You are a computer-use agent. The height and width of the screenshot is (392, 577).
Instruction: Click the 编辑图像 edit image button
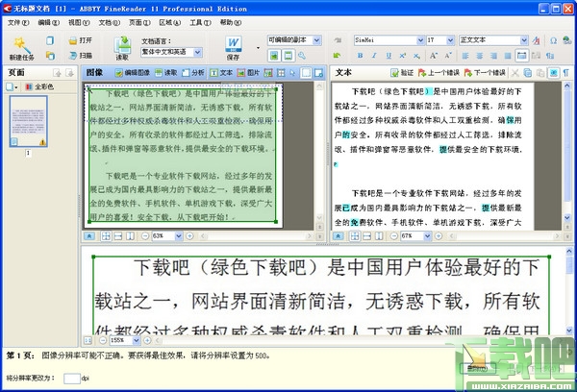point(133,73)
